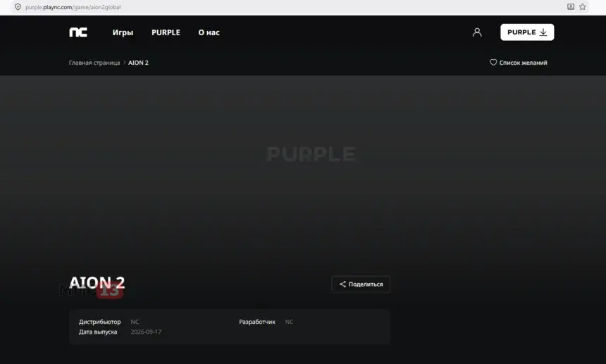Click the PURPLE placeholder banner image
This screenshot has width=606, height=364.
[311, 154]
